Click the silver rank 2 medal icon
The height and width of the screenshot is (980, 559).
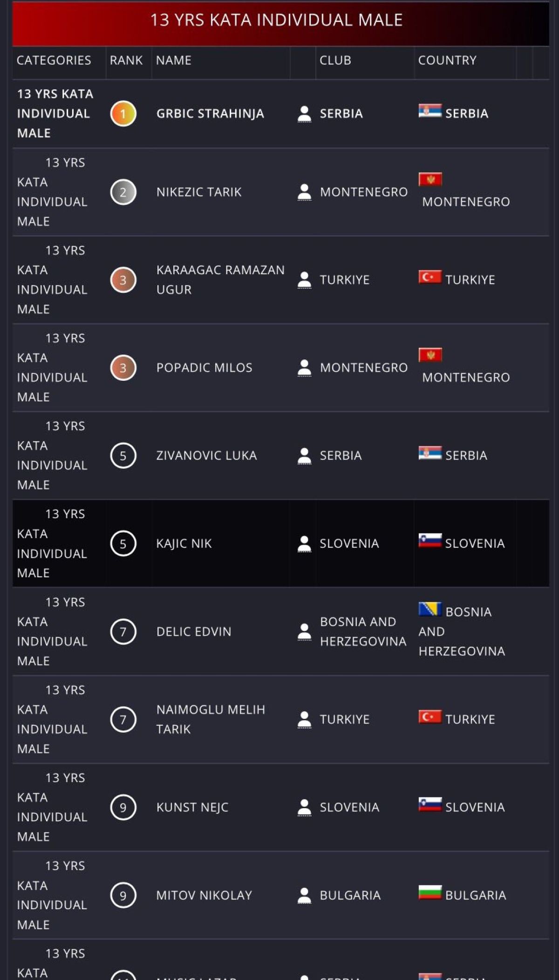123,192
